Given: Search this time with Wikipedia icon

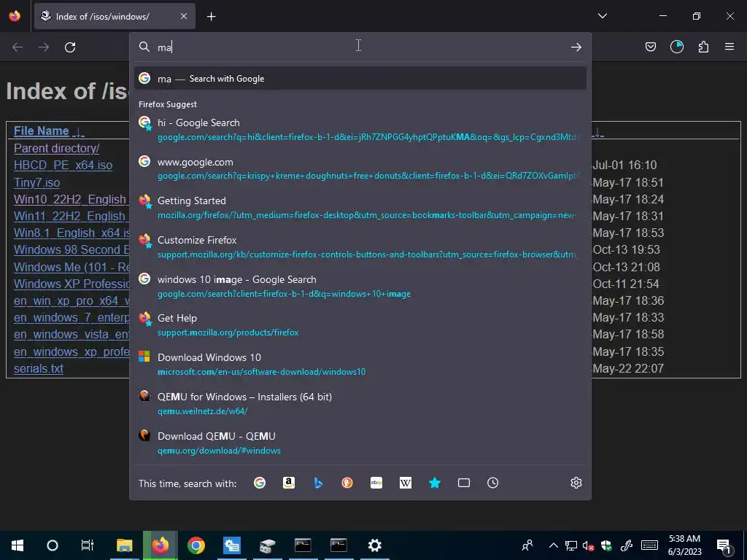Looking at the screenshot, I should pos(406,483).
